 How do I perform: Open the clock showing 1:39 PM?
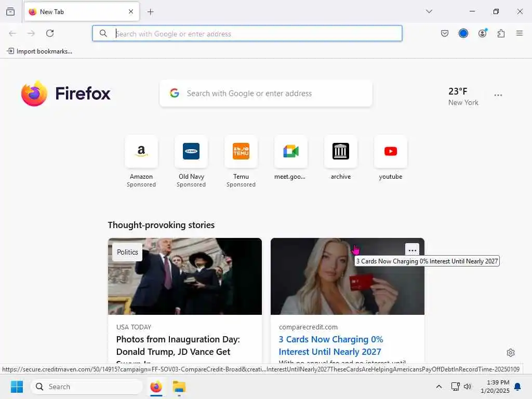click(x=495, y=387)
